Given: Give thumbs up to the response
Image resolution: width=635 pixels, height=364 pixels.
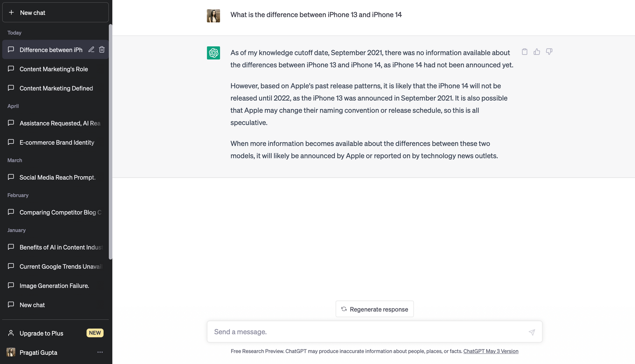Looking at the screenshot, I should click(x=537, y=52).
